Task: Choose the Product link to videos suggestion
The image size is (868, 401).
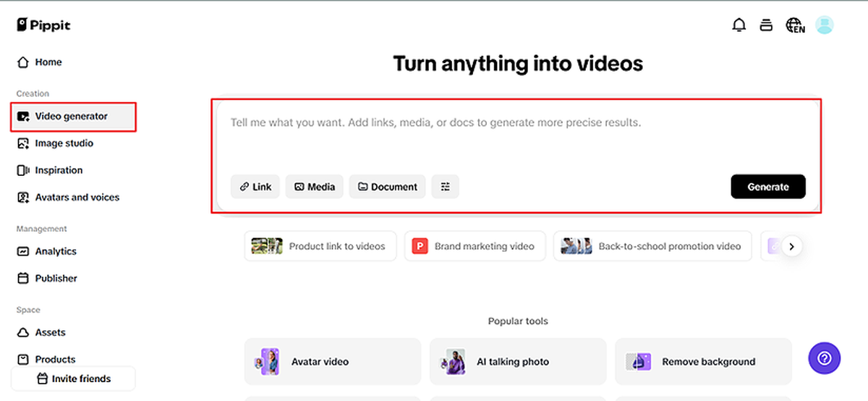Action: click(x=320, y=246)
